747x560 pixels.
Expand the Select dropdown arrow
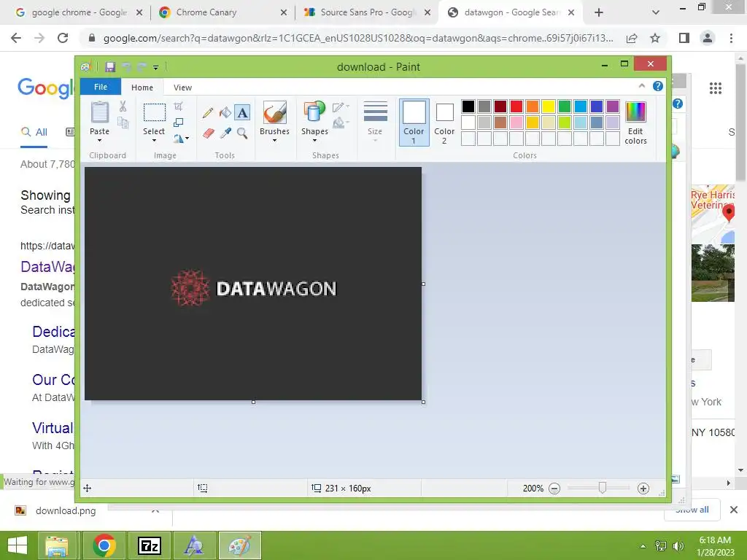click(154, 141)
